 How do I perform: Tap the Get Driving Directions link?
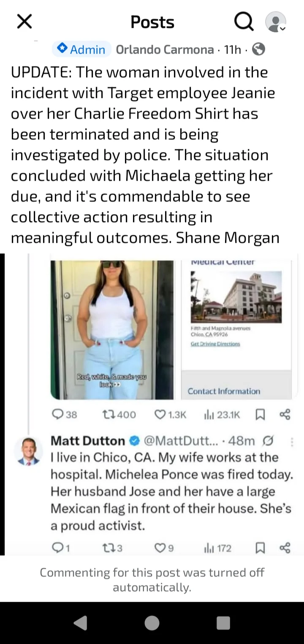[215, 344]
